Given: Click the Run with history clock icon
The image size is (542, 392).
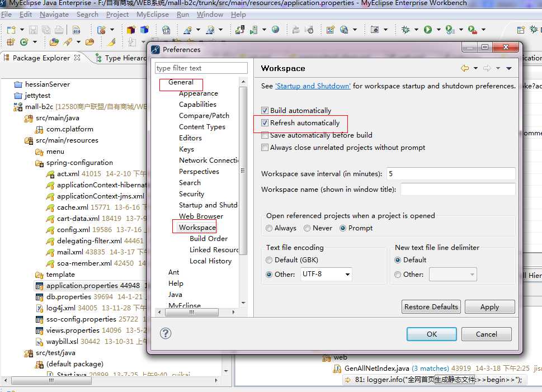Looking at the screenshot, I should tap(450, 30).
